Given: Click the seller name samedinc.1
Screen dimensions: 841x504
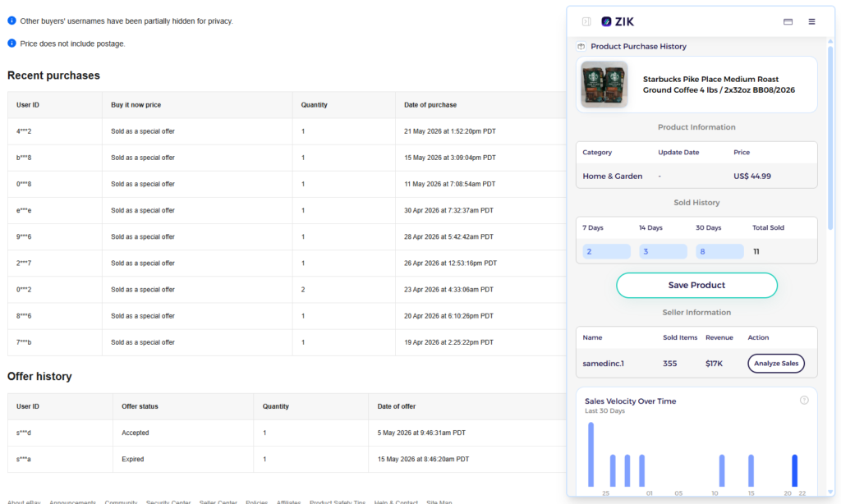Looking at the screenshot, I should click(x=604, y=364).
